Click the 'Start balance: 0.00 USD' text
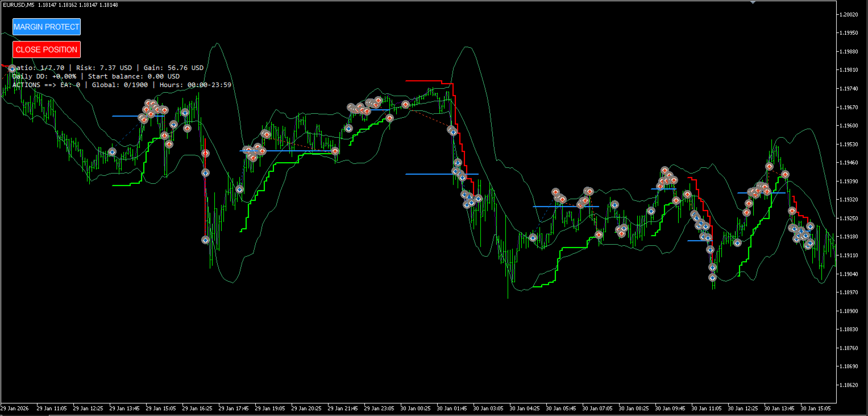 134,76
